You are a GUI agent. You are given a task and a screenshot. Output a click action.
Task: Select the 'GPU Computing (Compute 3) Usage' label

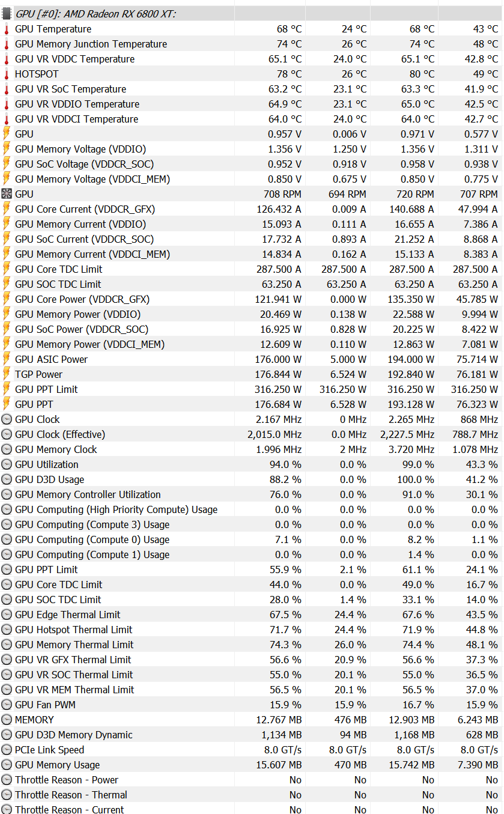pos(93,524)
